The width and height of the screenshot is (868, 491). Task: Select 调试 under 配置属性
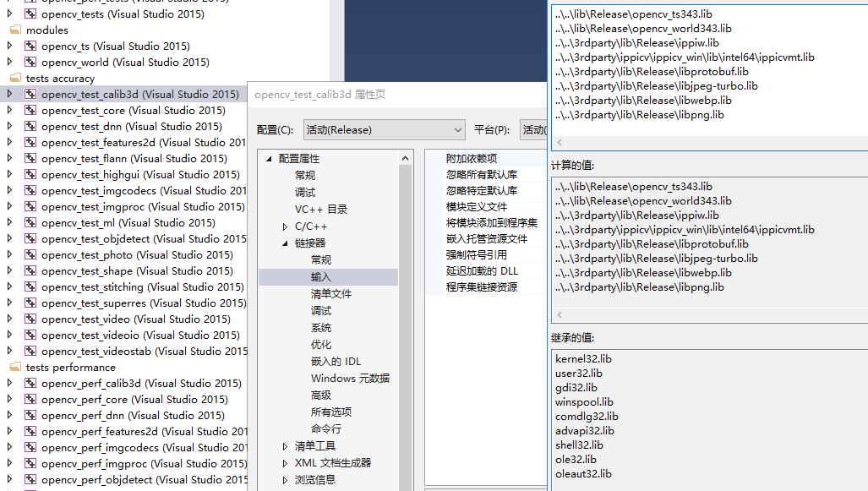coord(305,192)
